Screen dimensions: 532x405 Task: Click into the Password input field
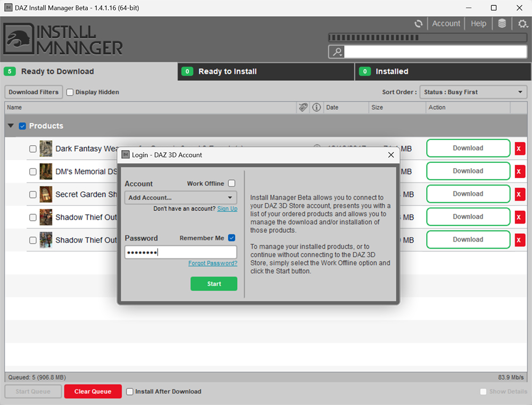pyautogui.click(x=180, y=252)
